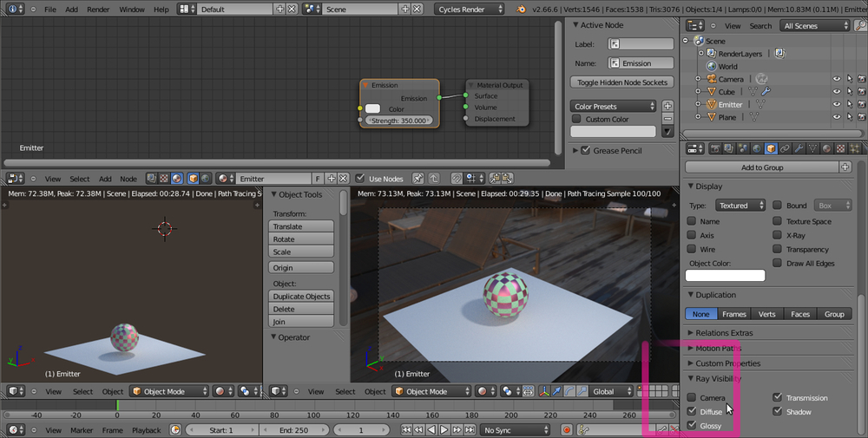The image size is (868, 438).
Task: Select the Cube object icon in the outliner
Action: [x=709, y=91]
